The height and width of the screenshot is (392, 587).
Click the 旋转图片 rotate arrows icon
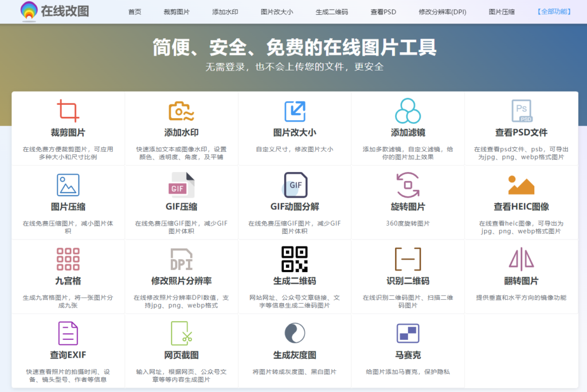[408, 185]
